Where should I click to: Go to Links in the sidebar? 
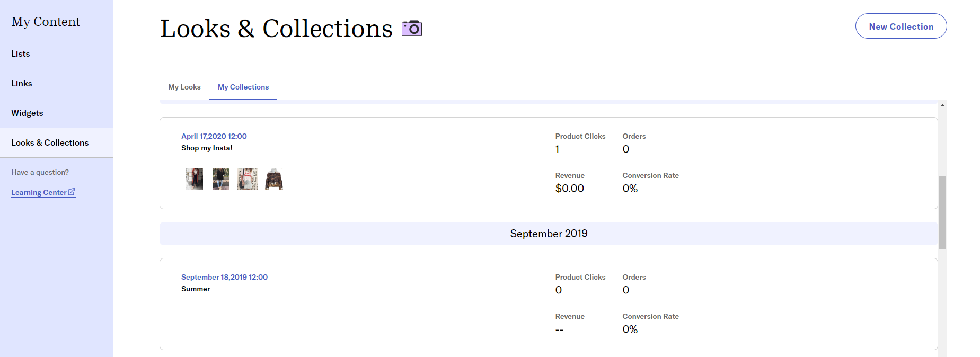pos(22,83)
